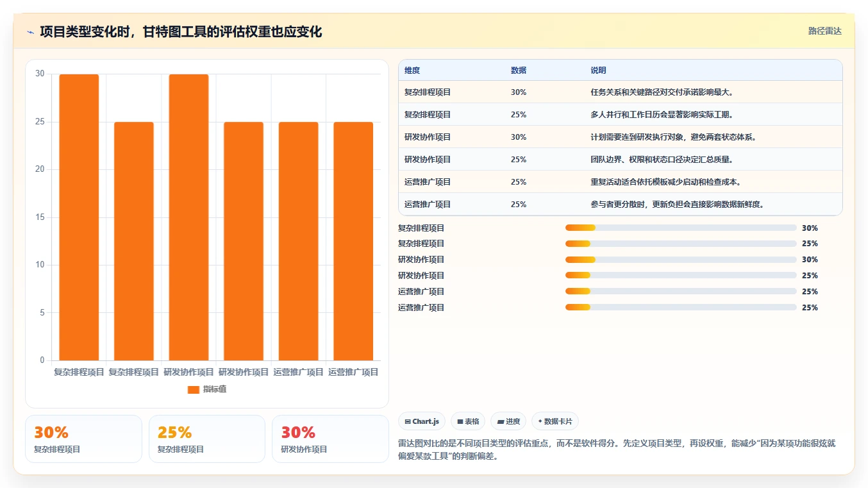Click the cell 任务关系和关键路径对交付承诺影响最大。
868x488 pixels.
click(x=662, y=92)
